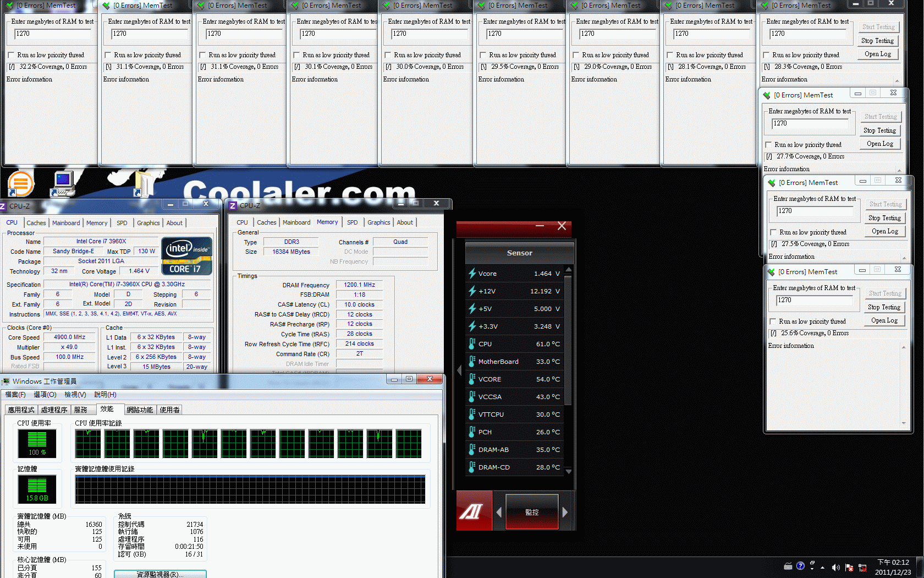Toggle low priority thread in 27.7% MemTest
This screenshot has height=578, width=924.
pyautogui.click(x=768, y=145)
